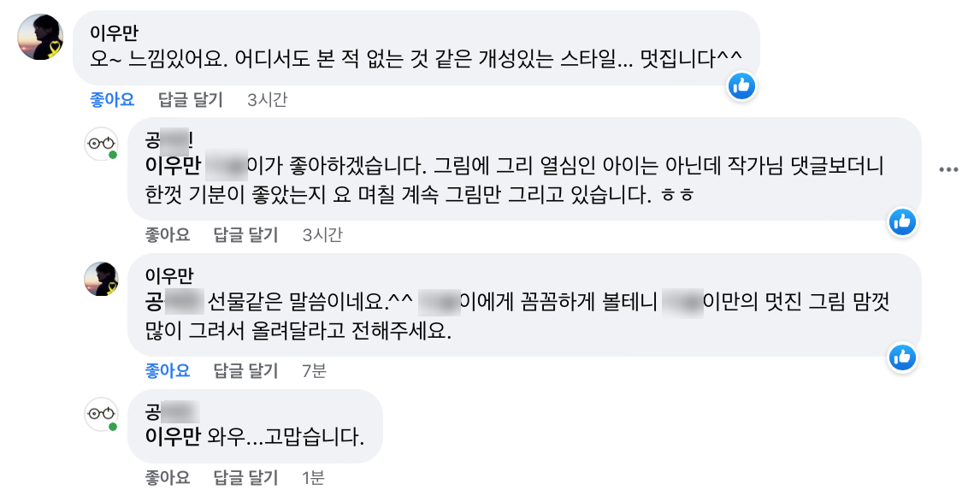Open the comment options menu via the three dots
This screenshot has height=496, width=980.
tap(948, 169)
